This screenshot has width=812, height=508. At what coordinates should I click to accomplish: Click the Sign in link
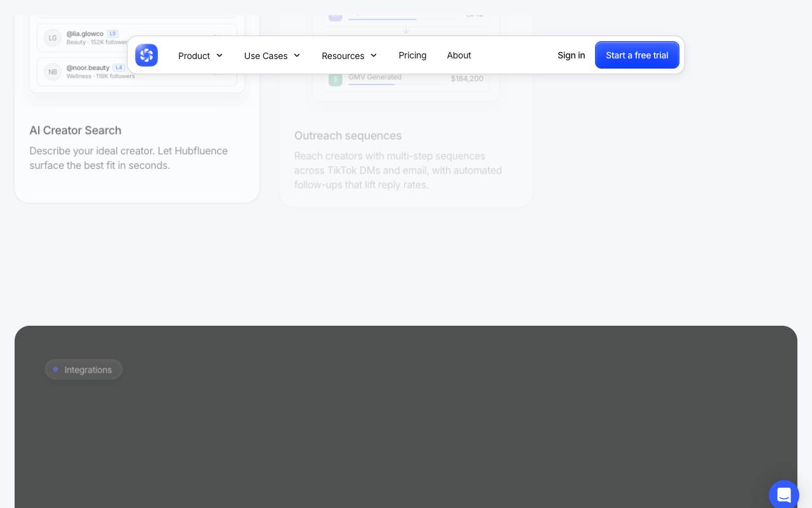coord(571,55)
